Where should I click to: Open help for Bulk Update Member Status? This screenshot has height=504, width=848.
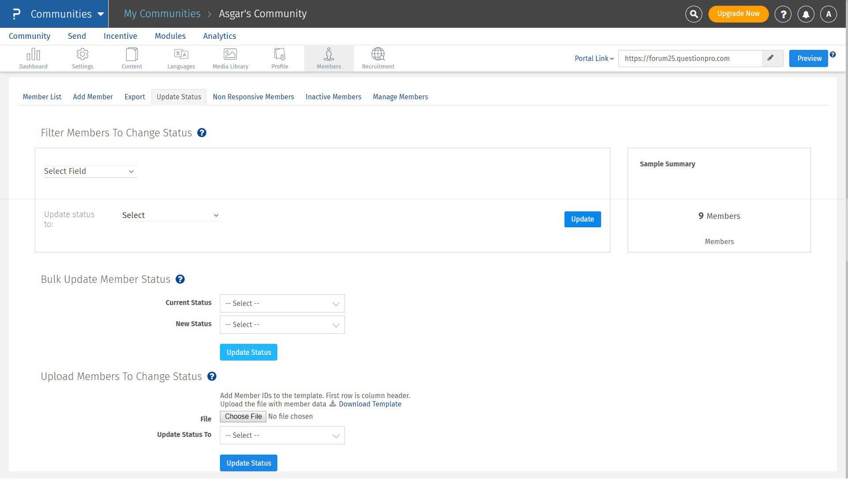(180, 279)
